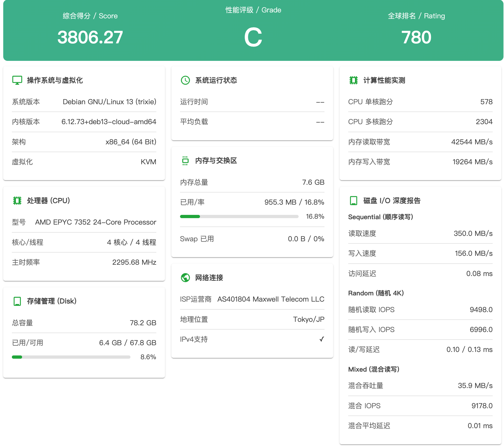Click the 2295.68 MHz frequency value
Image resolution: width=504 pixels, height=447 pixels.
coord(134,262)
